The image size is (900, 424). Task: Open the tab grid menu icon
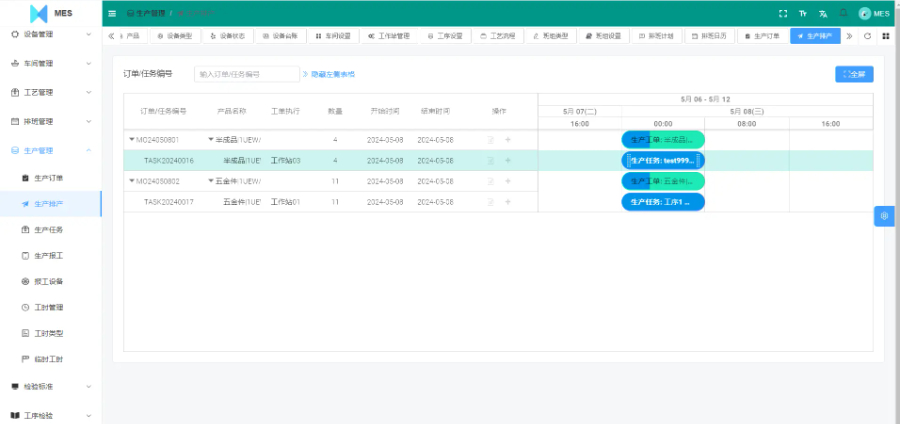[x=886, y=36]
